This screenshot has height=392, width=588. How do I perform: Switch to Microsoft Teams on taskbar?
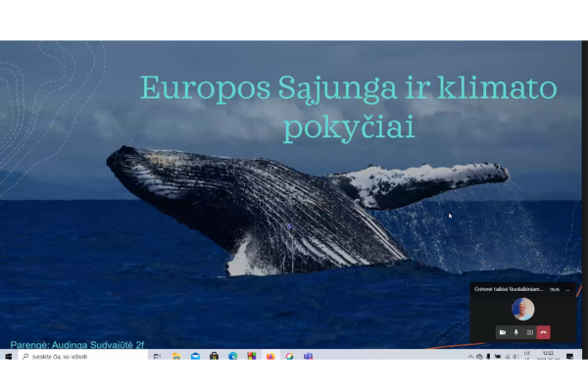click(x=309, y=356)
